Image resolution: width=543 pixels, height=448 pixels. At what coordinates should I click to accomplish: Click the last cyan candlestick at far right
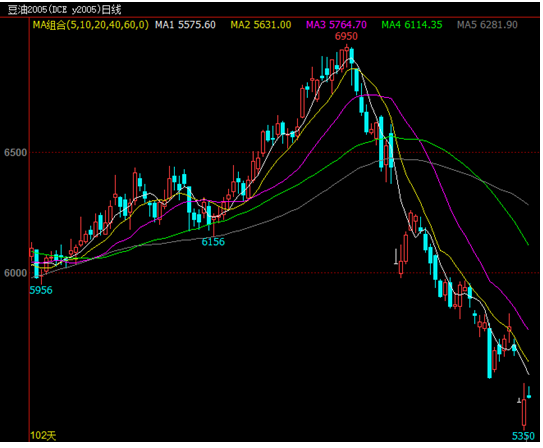pos(529,394)
